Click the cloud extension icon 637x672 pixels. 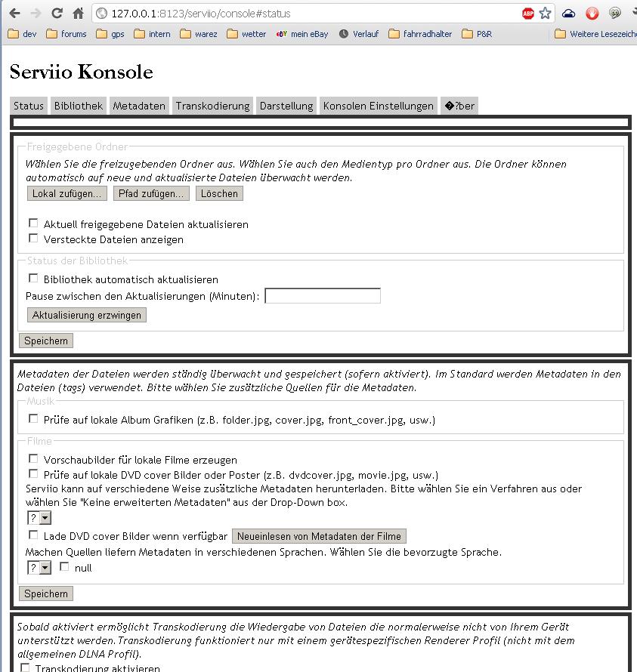pos(569,14)
